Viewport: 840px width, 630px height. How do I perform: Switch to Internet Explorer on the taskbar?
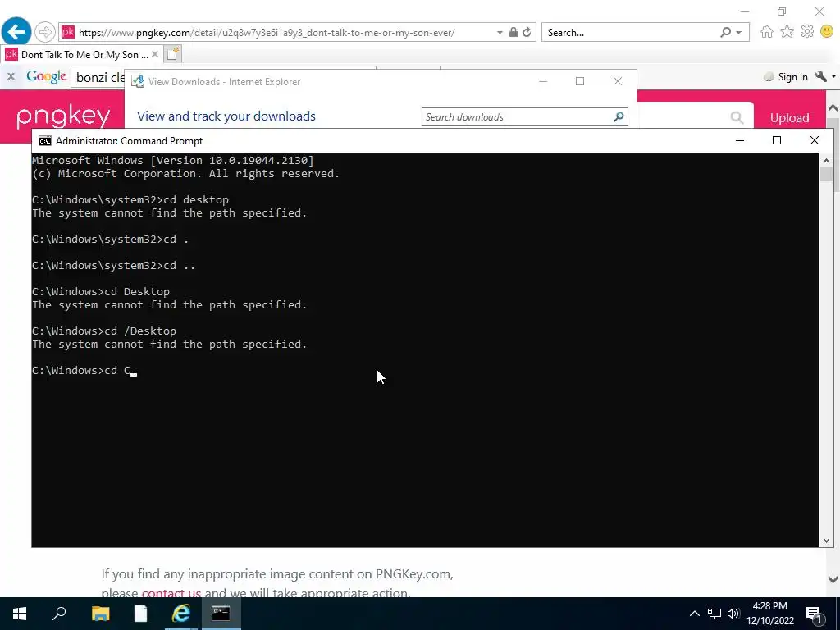point(181,614)
